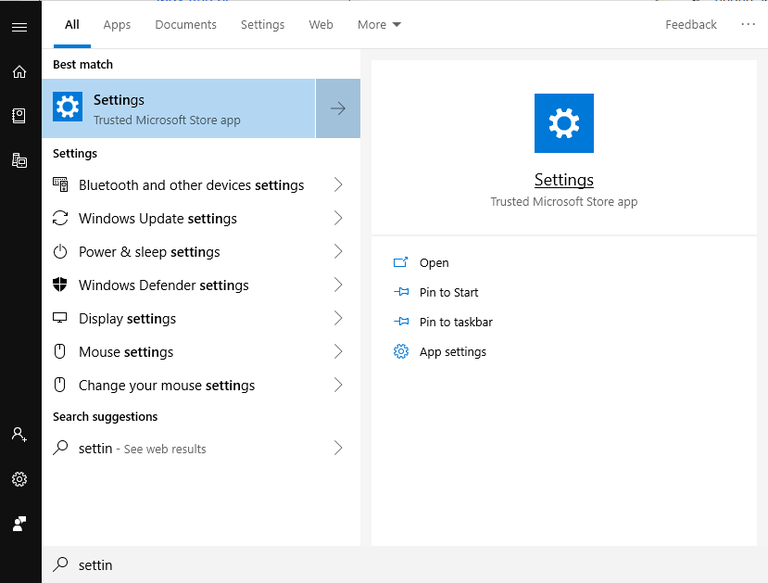
Task: Click the Windows Update refresh icon
Action: click(x=60, y=218)
